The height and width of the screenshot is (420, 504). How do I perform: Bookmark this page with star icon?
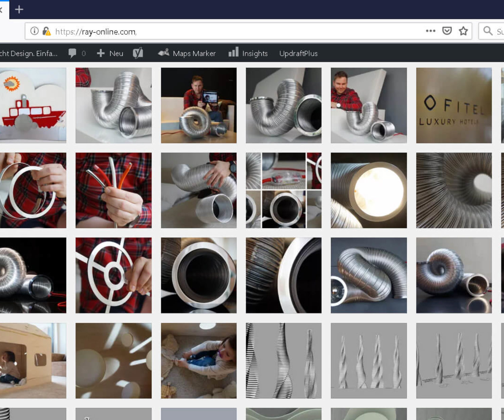pyautogui.click(x=463, y=31)
